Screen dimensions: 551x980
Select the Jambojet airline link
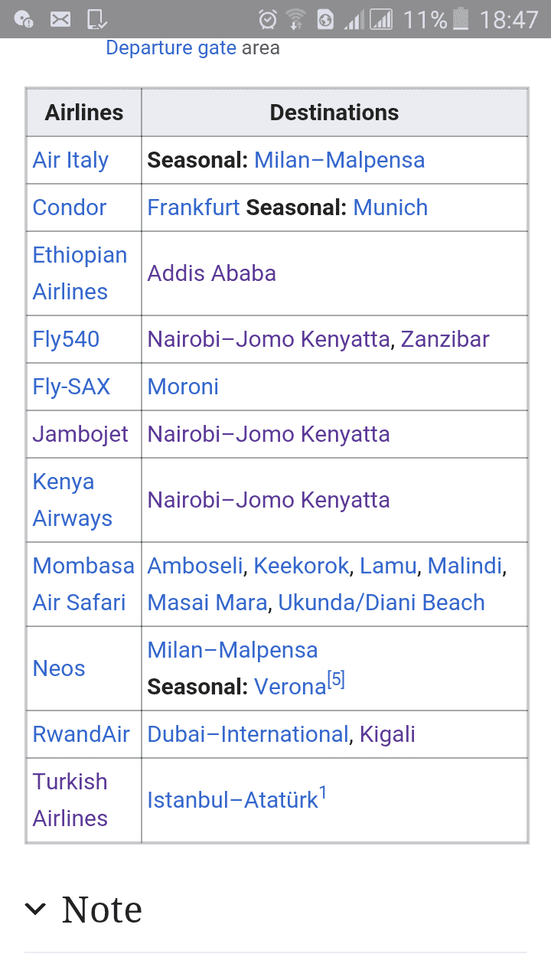(x=80, y=434)
